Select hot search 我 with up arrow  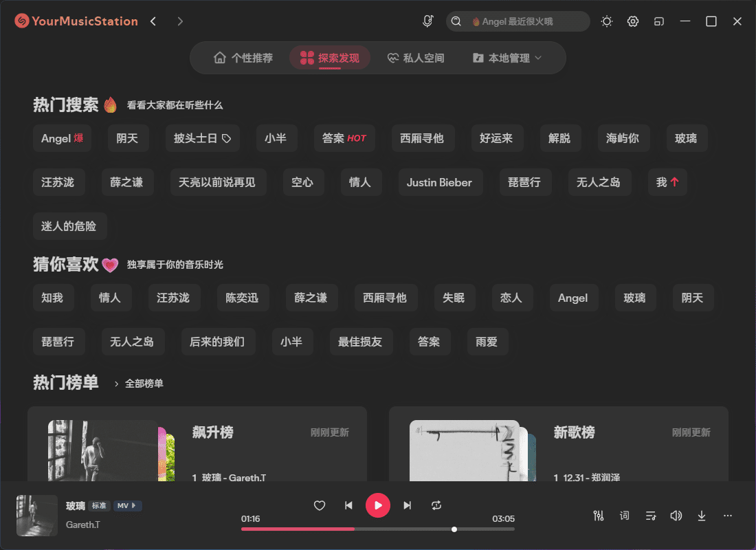pos(667,182)
